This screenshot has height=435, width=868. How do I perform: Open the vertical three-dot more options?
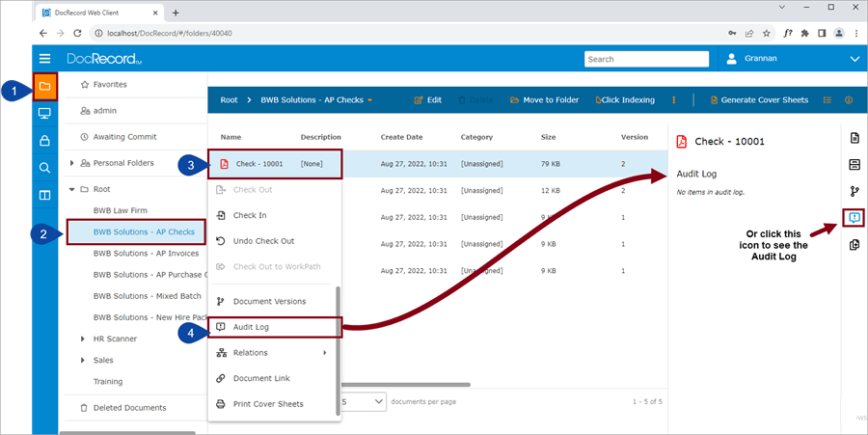(x=674, y=100)
